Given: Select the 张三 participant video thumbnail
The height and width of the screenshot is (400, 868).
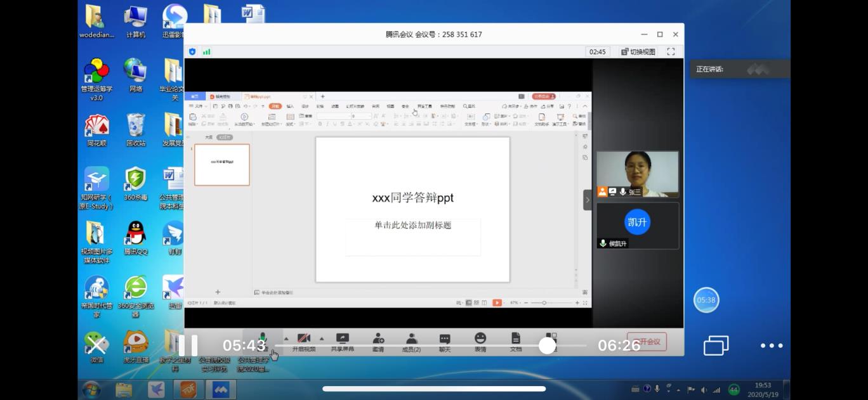Looking at the screenshot, I should click(637, 174).
